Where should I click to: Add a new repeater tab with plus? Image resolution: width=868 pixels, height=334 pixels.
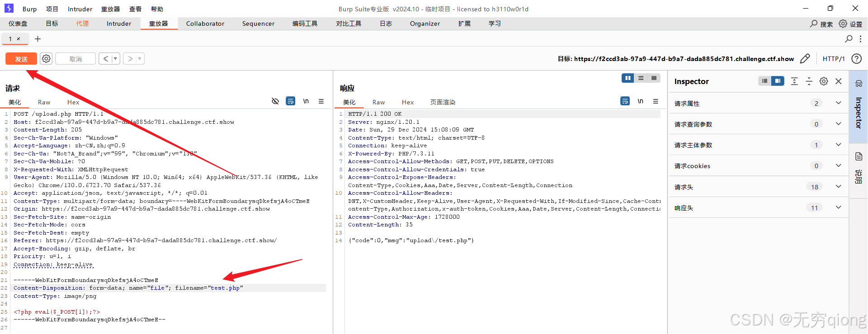click(38, 39)
